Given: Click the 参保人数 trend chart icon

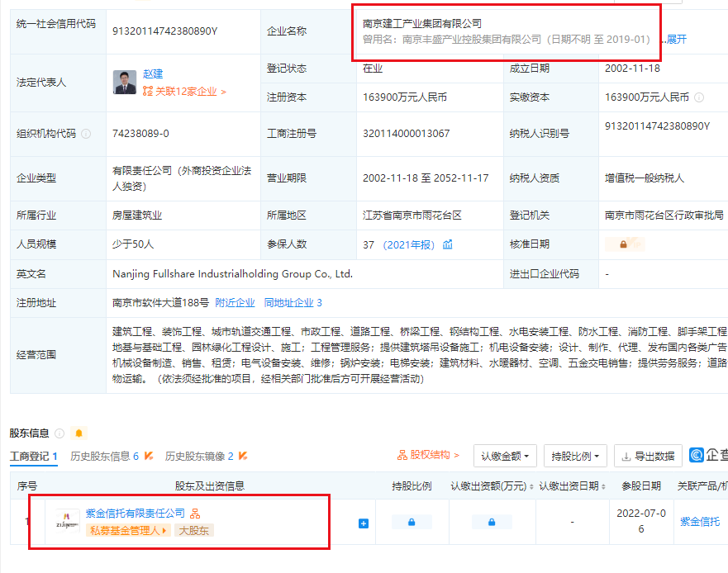Looking at the screenshot, I should [448, 244].
